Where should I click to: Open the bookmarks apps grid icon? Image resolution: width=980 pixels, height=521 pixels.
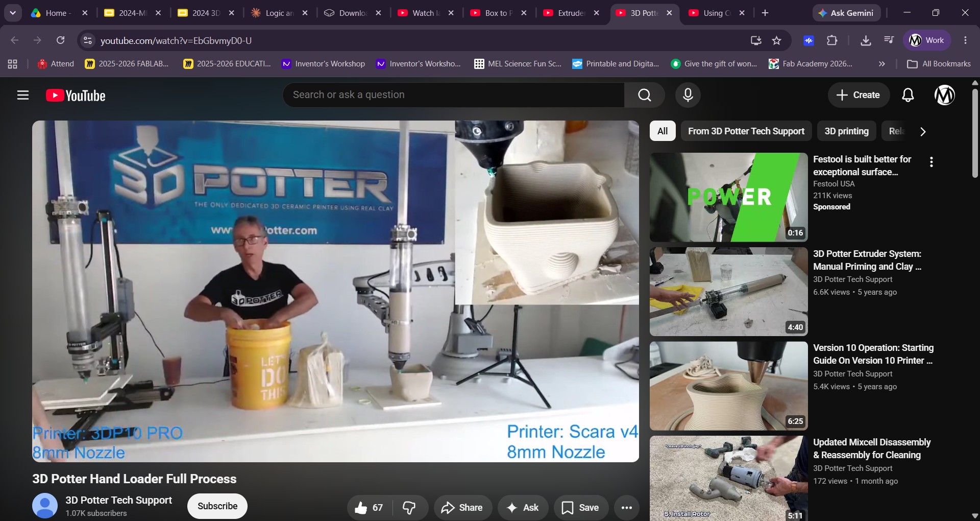(12, 64)
